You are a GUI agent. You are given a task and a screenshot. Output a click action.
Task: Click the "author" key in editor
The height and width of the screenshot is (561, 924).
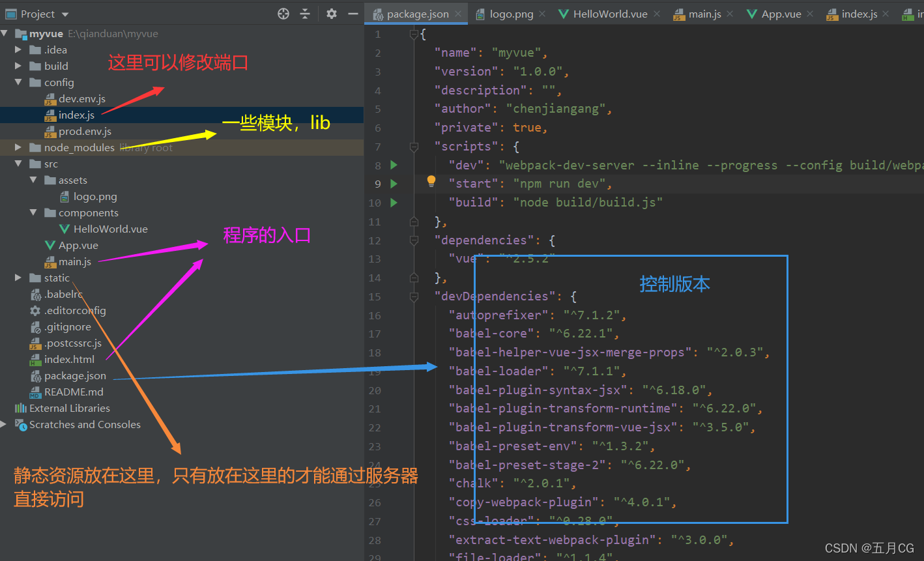coord(463,109)
